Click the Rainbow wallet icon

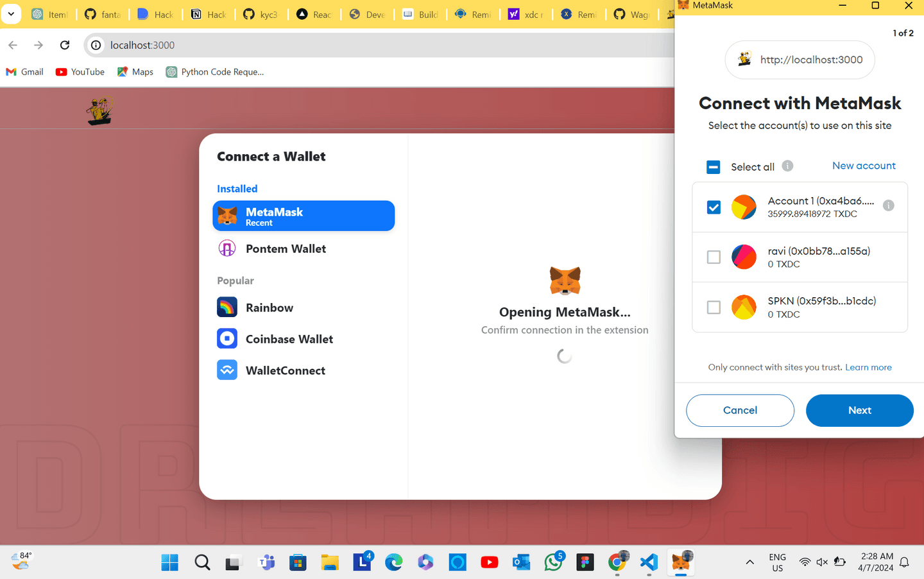227,307
